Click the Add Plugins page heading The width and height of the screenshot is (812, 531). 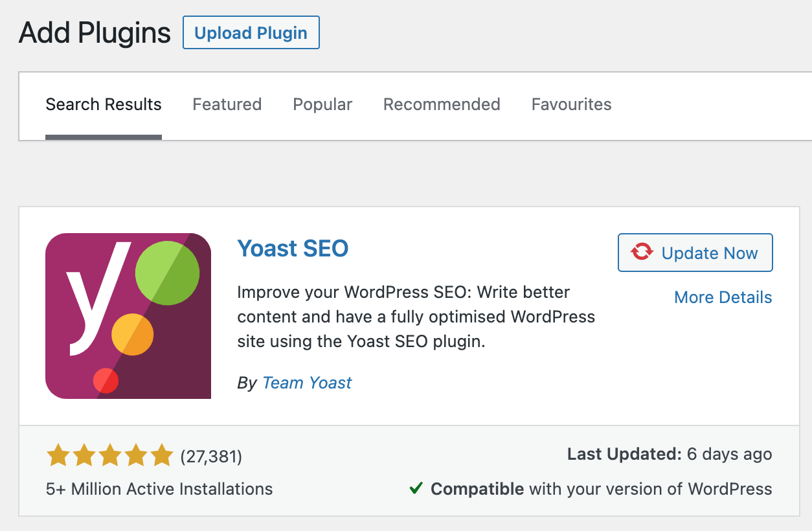tap(95, 32)
